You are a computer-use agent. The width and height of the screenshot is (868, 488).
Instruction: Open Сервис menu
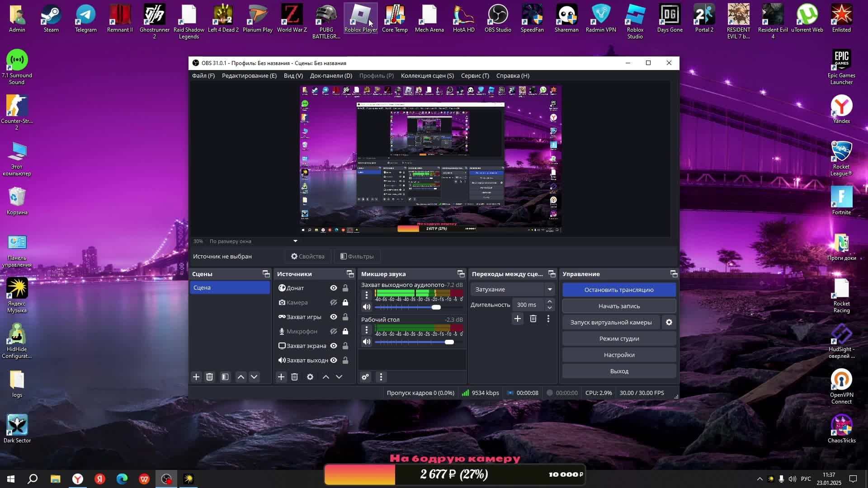pyautogui.click(x=475, y=75)
